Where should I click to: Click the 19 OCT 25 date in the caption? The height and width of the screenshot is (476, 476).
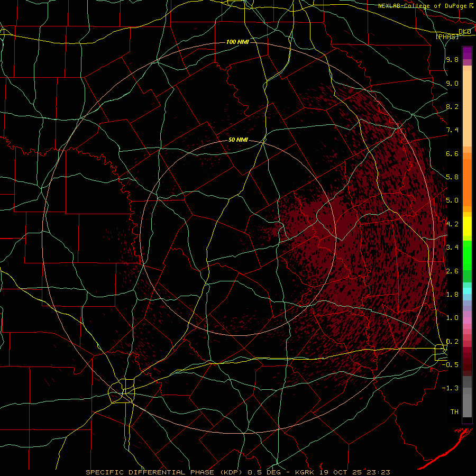341,472
